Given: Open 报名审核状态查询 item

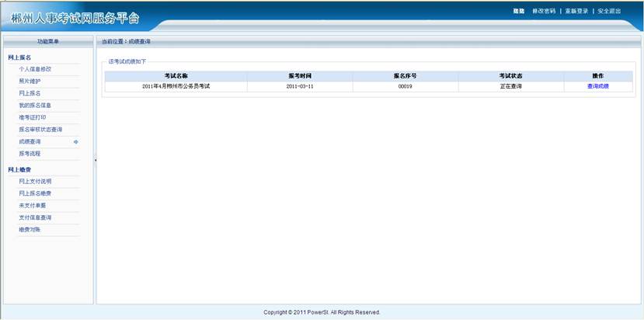Looking at the screenshot, I should point(40,130).
